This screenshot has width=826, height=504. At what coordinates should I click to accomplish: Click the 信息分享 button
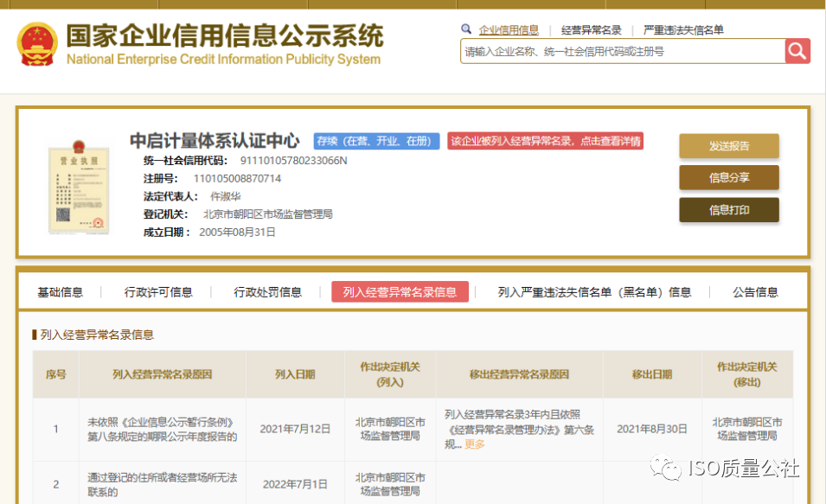[728, 178]
